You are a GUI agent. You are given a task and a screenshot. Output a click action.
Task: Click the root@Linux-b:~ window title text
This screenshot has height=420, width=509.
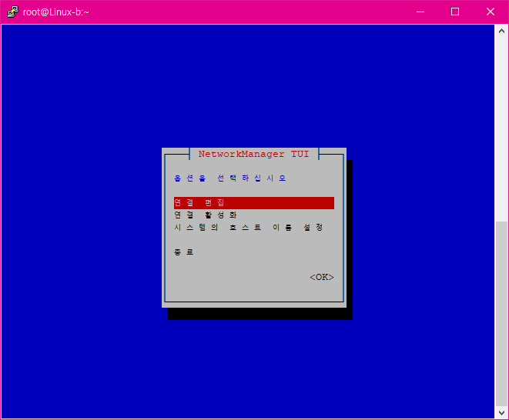coord(56,12)
